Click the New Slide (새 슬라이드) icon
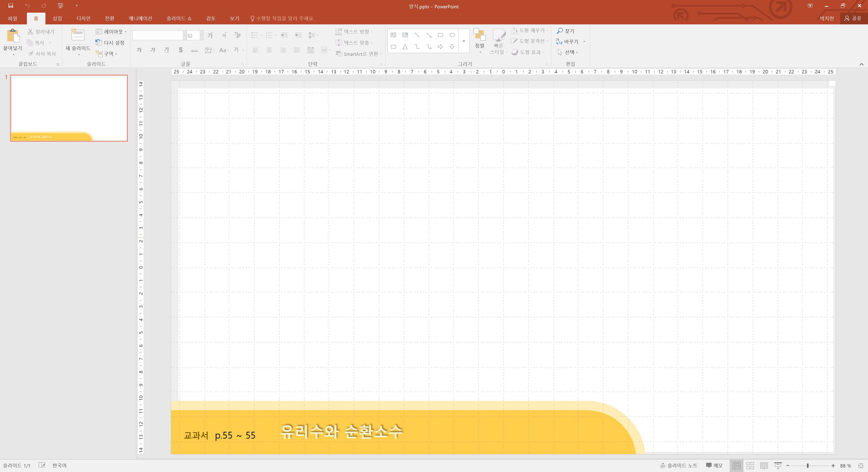 click(78, 35)
